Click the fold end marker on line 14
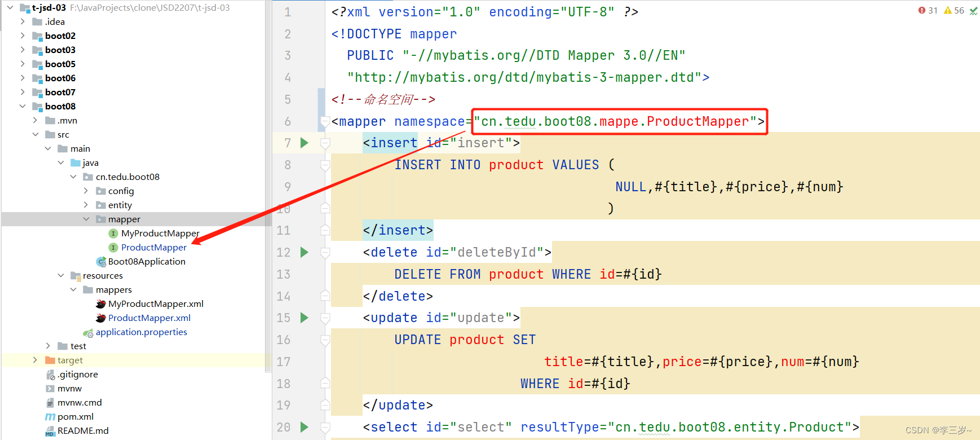Viewport: 980px width, 440px height. coord(325,296)
